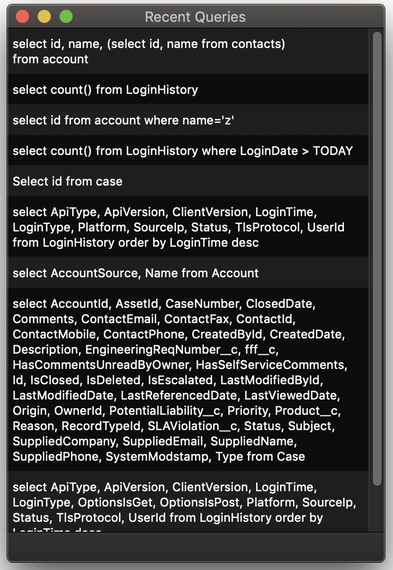This screenshot has width=393, height=570.
Task: Pick the LoginHistory query where LoginDate > TODAY
Action: pos(188,150)
